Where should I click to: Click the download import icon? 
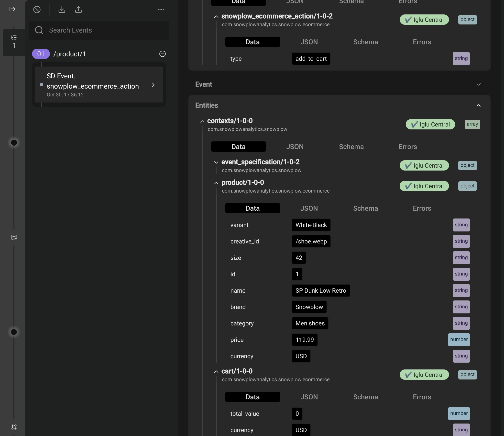62,10
